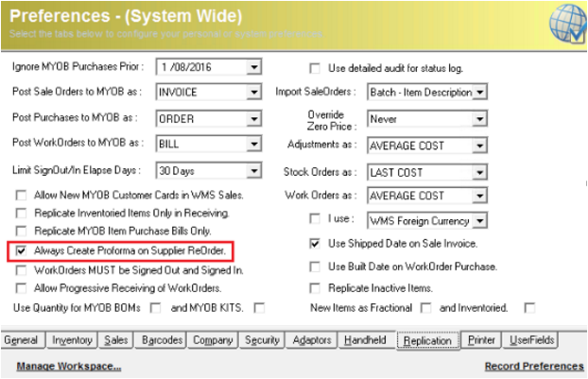The image size is (588, 379).
Task: Open Post Purchases to MYOB as dropdown
Action: (x=254, y=119)
